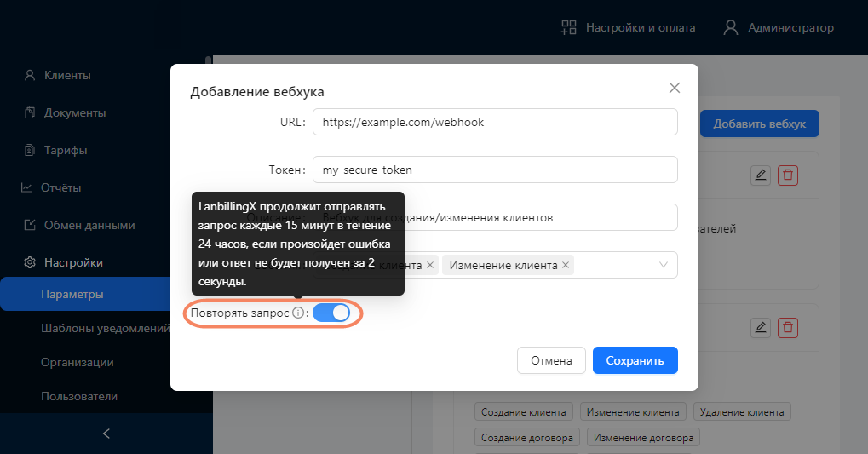Select 'Организации' submenu item
The width and height of the screenshot is (868, 454).
coord(78,362)
